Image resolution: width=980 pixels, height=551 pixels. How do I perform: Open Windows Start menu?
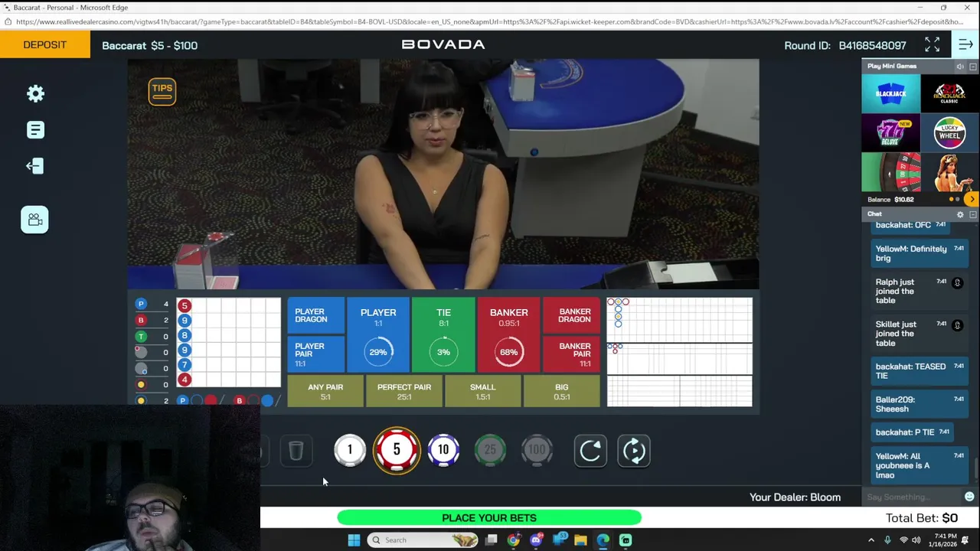click(354, 540)
